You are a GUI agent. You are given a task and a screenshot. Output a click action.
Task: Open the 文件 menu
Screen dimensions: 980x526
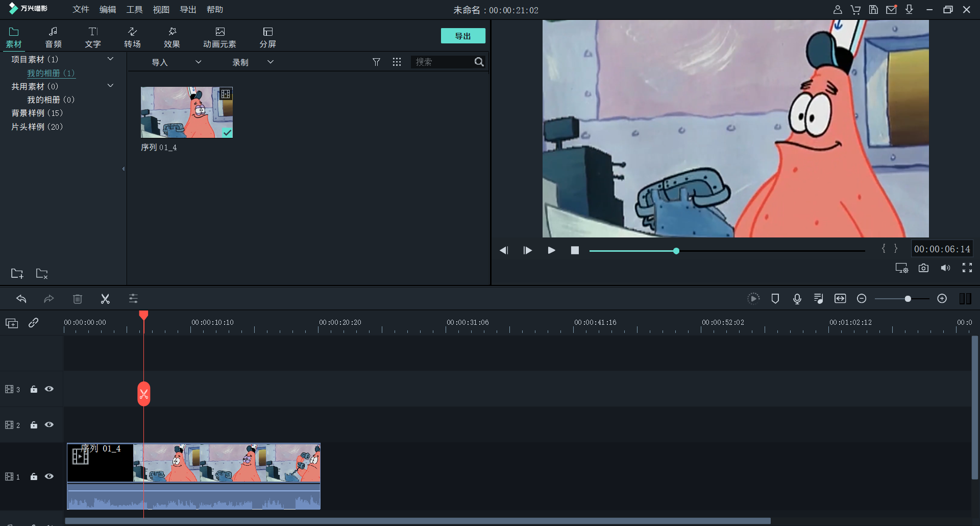tap(81, 10)
